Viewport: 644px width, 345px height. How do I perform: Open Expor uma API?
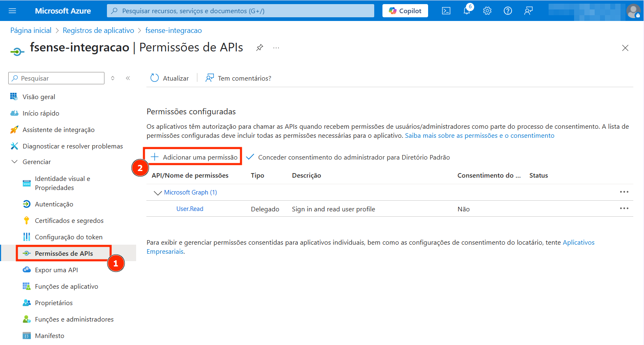56,270
